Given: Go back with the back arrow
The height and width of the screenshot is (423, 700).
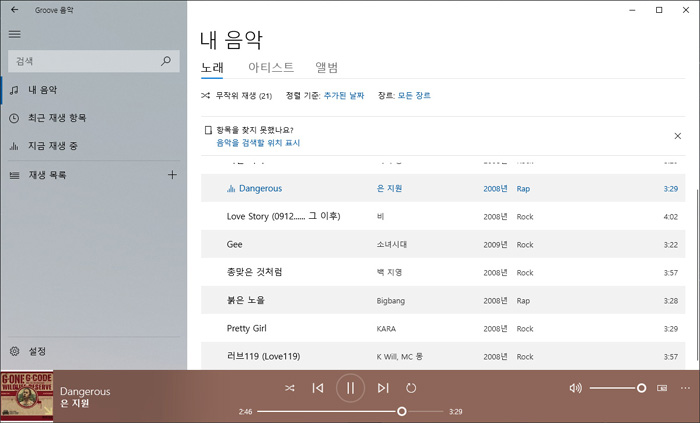Looking at the screenshot, I should point(15,9).
